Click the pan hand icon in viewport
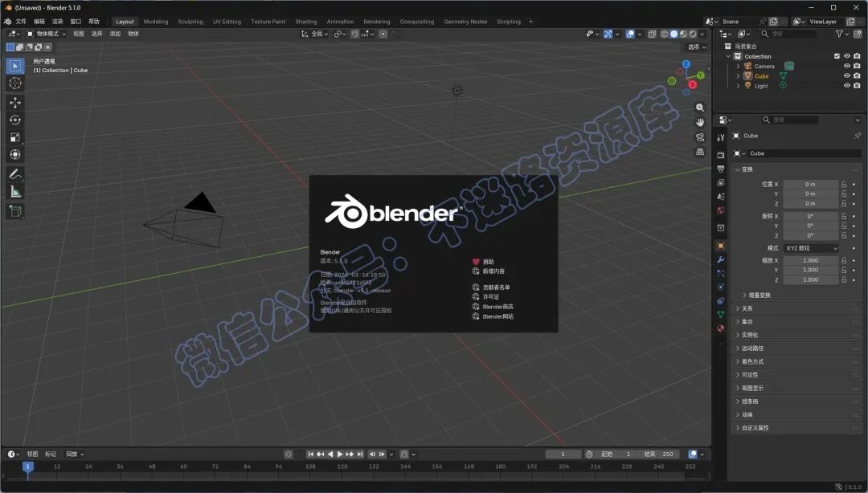This screenshot has height=493, width=868. click(x=700, y=122)
